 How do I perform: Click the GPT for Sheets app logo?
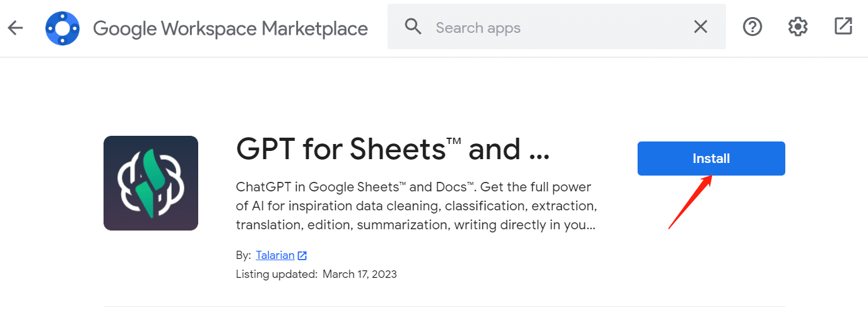(x=151, y=183)
